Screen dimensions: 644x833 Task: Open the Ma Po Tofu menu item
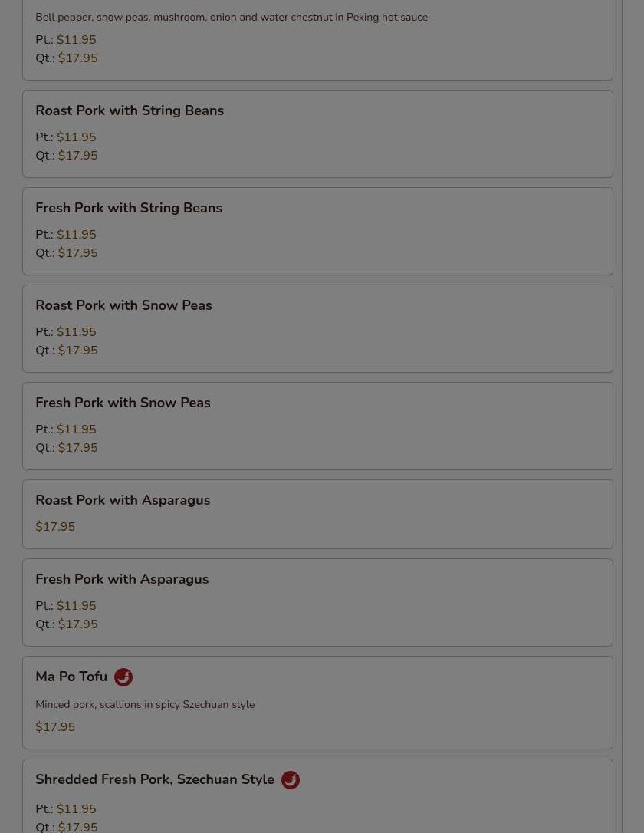tap(71, 677)
